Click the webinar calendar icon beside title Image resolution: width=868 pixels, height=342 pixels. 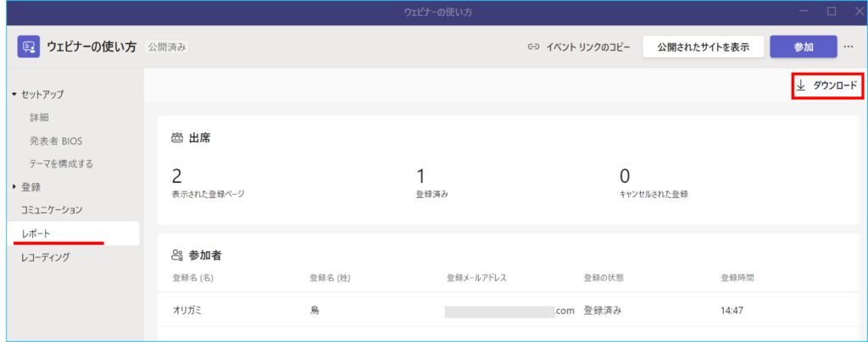pyautogui.click(x=30, y=47)
